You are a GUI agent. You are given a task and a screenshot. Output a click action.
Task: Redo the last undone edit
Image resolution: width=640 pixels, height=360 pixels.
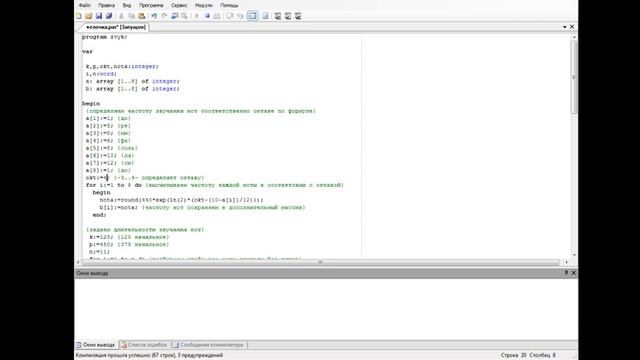click(164, 16)
